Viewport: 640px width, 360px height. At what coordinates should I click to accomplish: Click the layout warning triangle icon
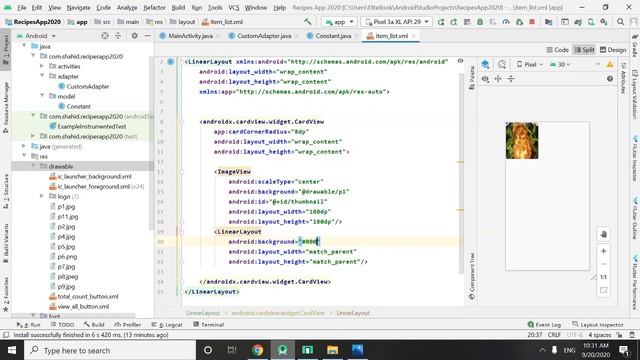point(610,64)
